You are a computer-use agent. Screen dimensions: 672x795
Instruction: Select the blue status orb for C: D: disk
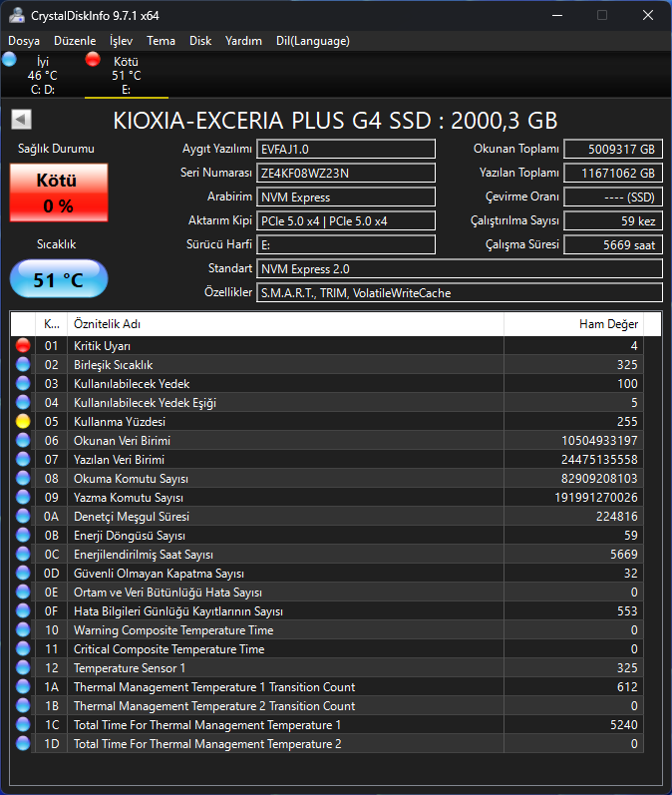click(9, 59)
